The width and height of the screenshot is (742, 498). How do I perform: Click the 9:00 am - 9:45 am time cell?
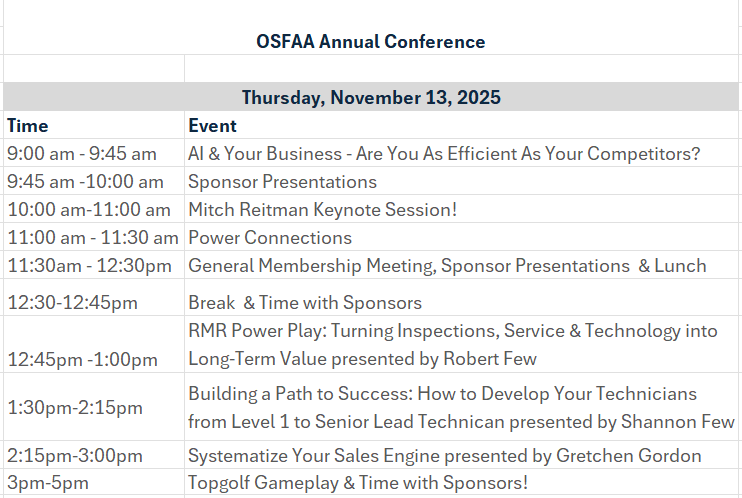[82, 154]
